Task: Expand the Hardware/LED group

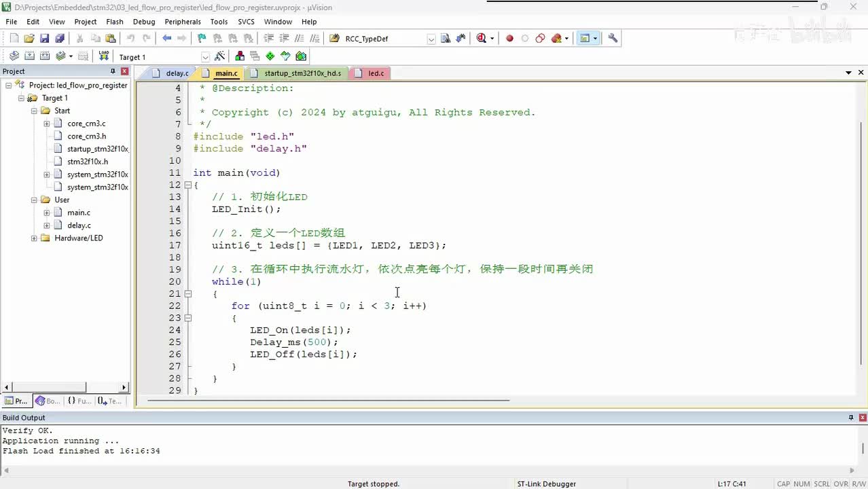Action: point(34,238)
